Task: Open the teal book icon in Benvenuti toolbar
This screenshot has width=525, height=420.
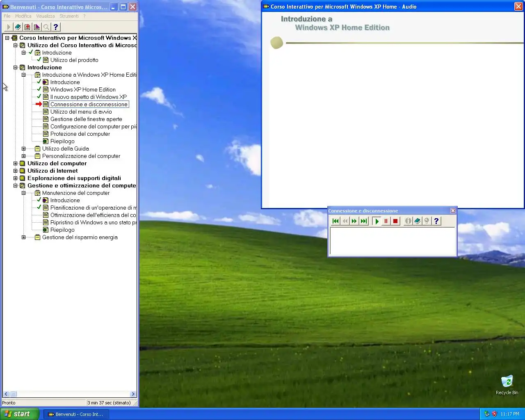Action: (18, 27)
